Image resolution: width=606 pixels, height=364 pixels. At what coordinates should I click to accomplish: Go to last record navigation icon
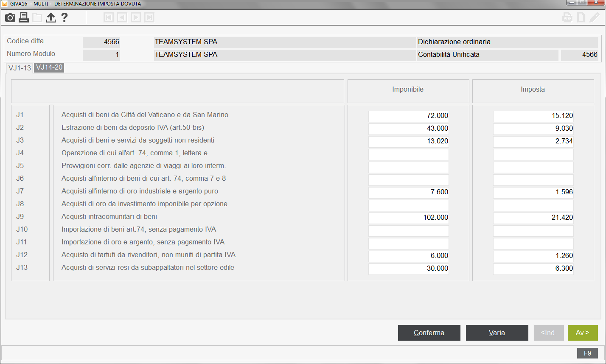(149, 17)
